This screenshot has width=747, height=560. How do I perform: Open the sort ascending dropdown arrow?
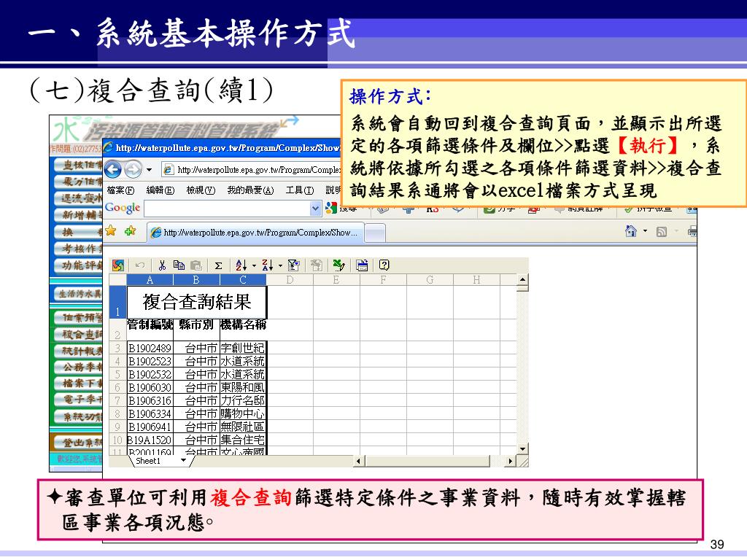pos(254,265)
